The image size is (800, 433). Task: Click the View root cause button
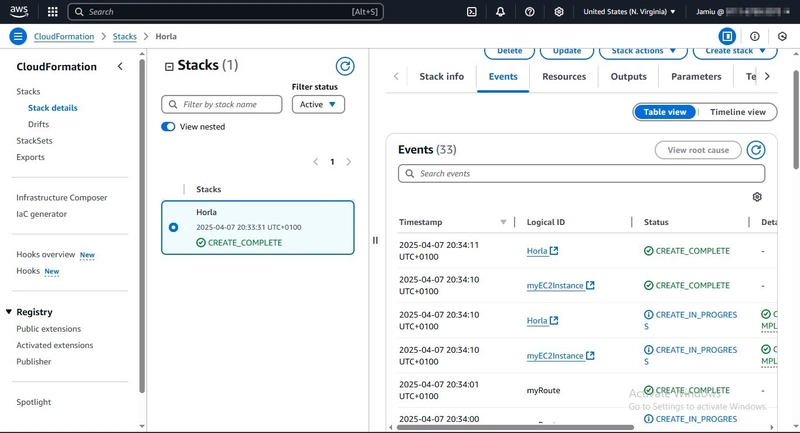[698, 150]
